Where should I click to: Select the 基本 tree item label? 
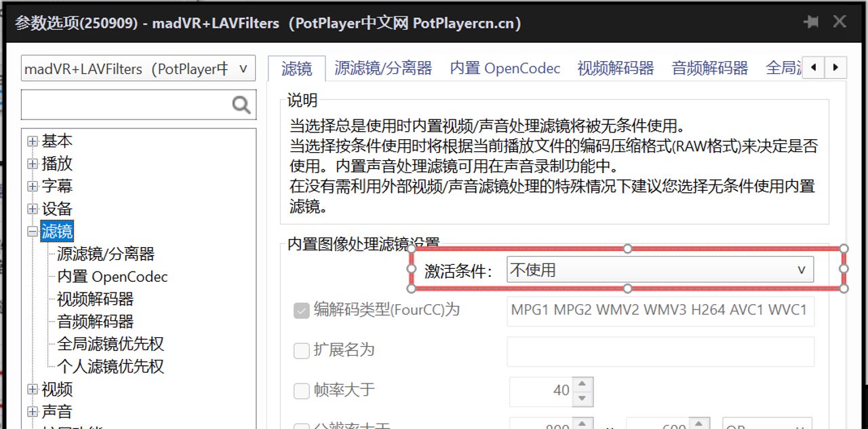pos(57,141)
